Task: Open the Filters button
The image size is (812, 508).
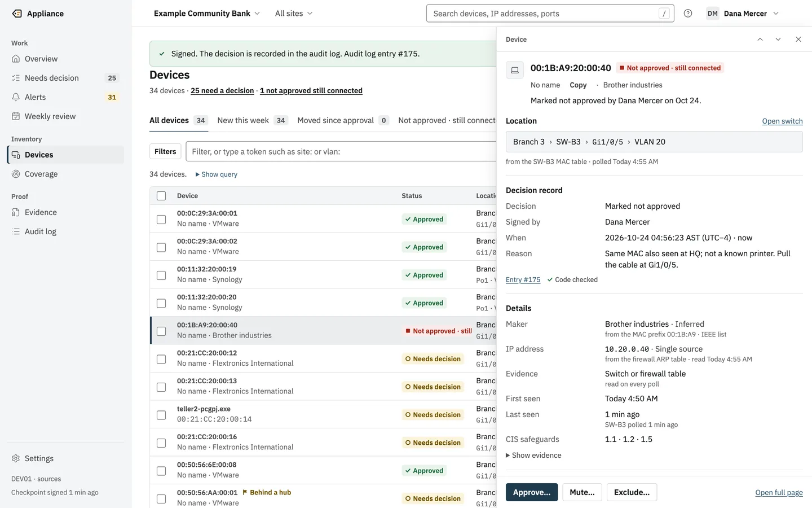Action: (165, 151)
